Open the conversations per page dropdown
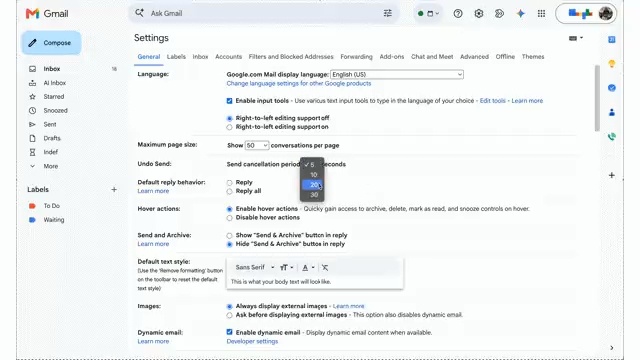The height and width of the screenshot is (360, 640). 257,145
